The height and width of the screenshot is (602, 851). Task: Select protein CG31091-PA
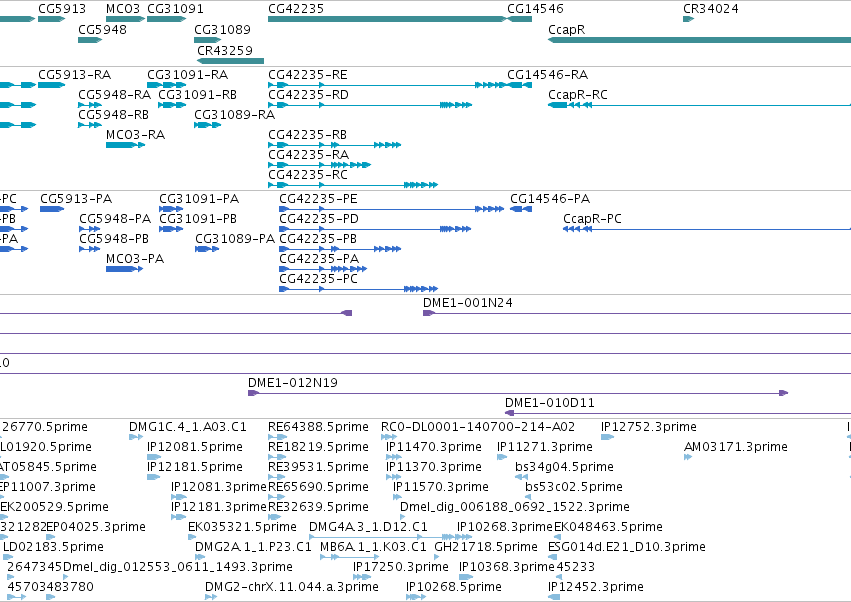coord(172,209)
